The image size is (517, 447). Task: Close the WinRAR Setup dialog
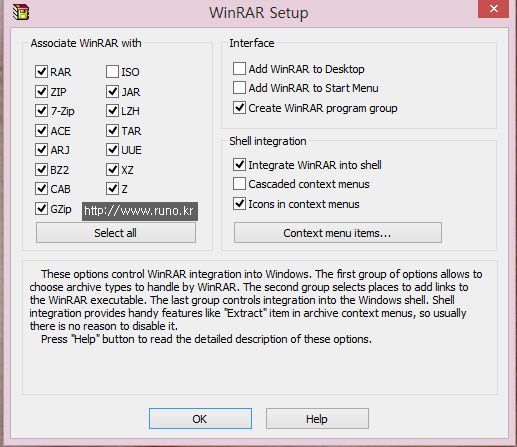click(x=493, y=9)
